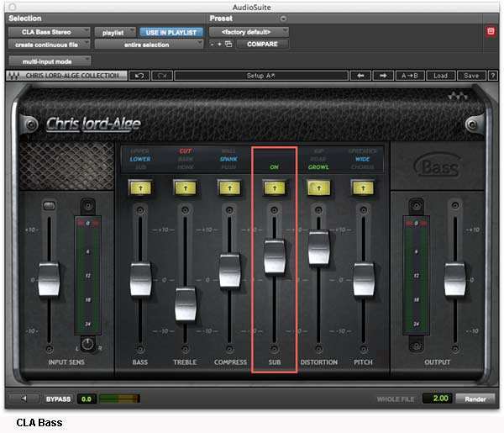Click the Treble yellow mode selector button
Screen dimensions: 504x433
coord(185,188)
